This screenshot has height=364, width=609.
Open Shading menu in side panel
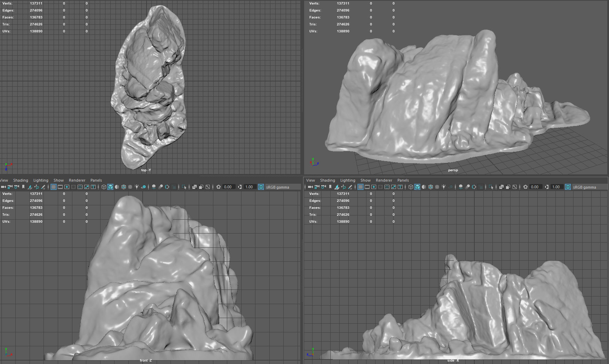click(327, 180)
